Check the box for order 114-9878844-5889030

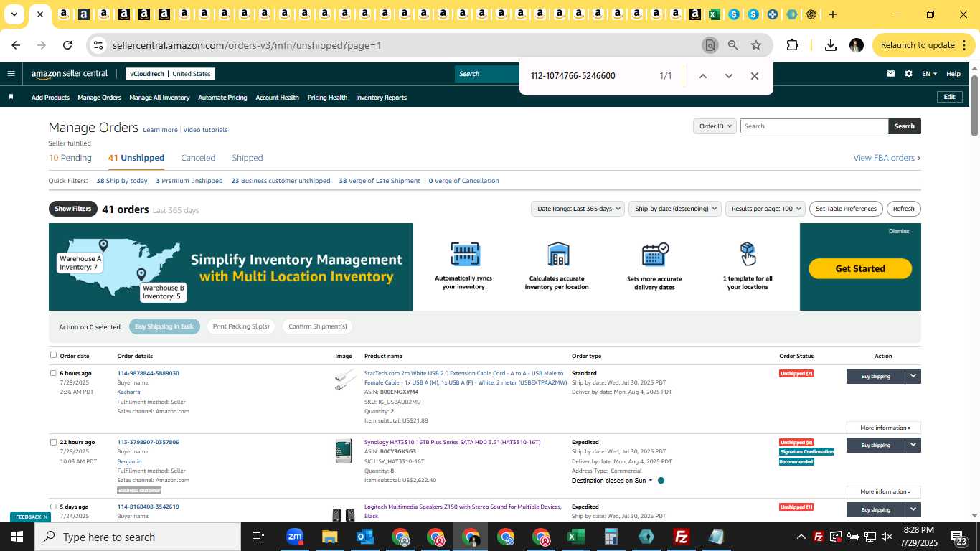53,373
